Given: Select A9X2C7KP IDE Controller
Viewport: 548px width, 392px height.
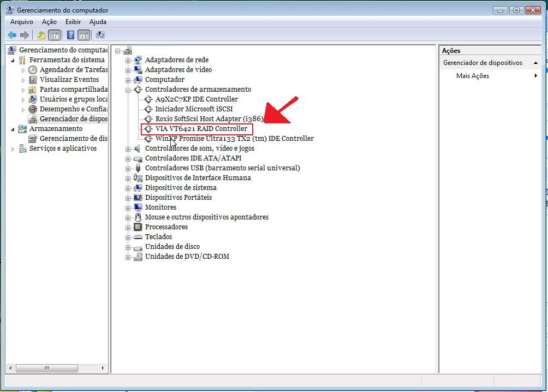Looking at the screenshot, I should pos(196,99).
